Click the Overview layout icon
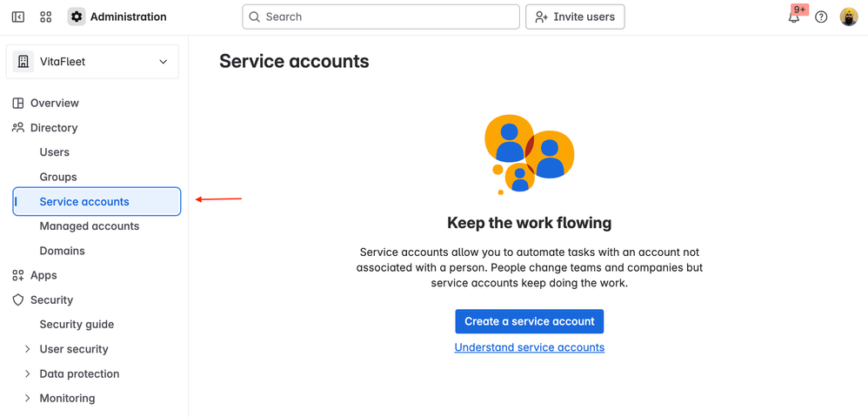This screenshot has height=417, width=868. [x=18, y=103]
